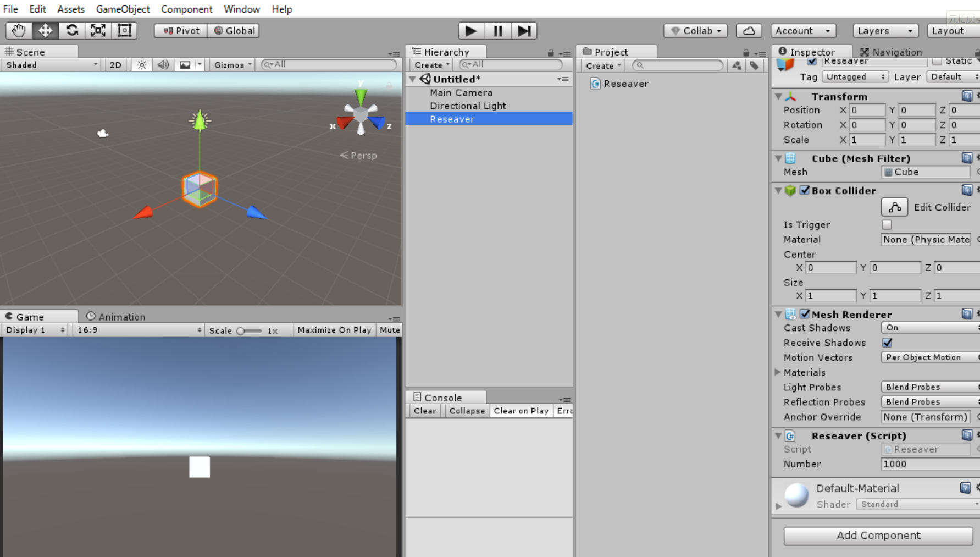
Task: Open the Layers dropdown
Action: tap(885, 31)
